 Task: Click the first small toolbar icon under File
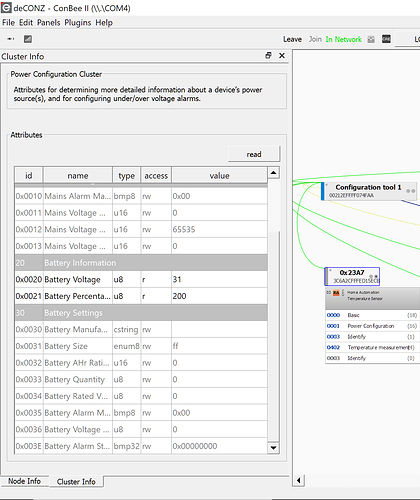[x=11, y=39]
